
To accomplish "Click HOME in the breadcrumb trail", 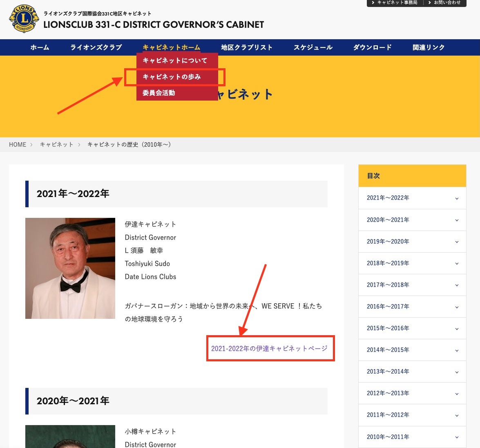I will (18, 145).
